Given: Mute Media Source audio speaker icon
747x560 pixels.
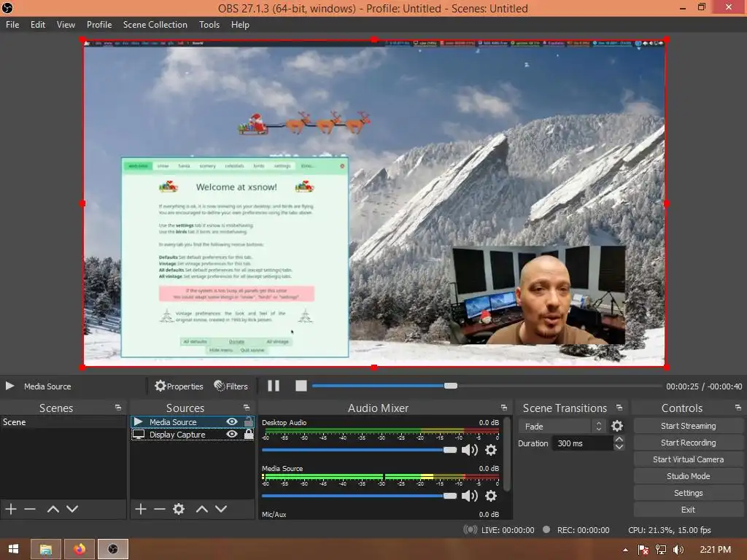Looking at the screenshot, I should pos(470,496).
